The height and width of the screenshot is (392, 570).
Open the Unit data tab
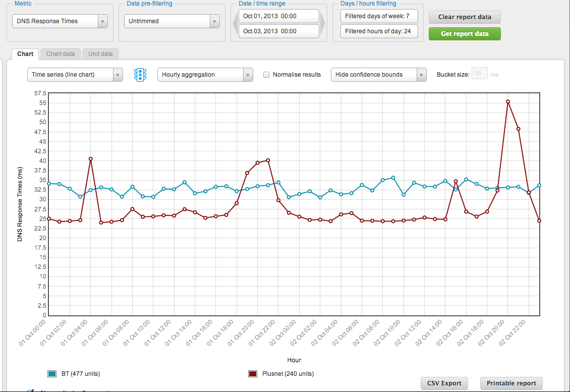pos(100,54)
